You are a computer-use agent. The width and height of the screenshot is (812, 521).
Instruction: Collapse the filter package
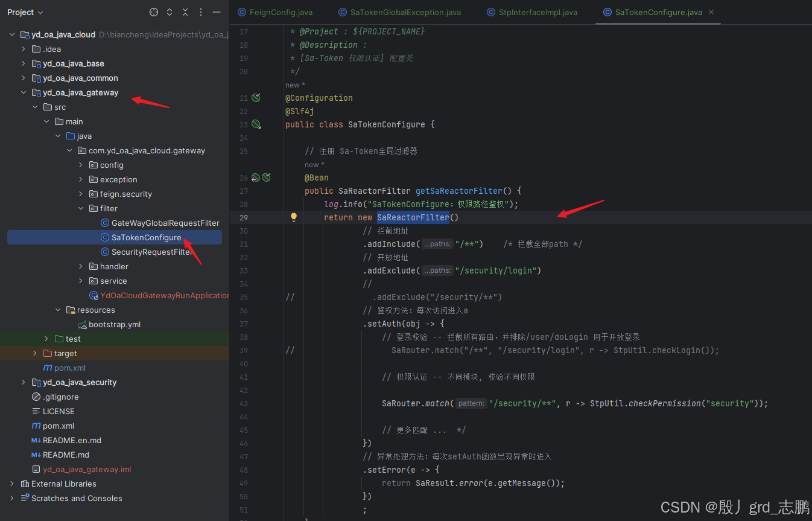pos(81,208)
